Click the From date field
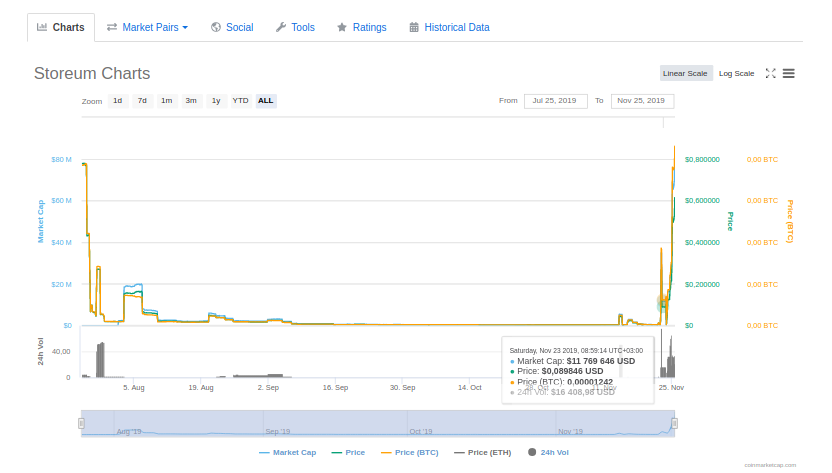 pyautogui.click(x=555, y=101)
